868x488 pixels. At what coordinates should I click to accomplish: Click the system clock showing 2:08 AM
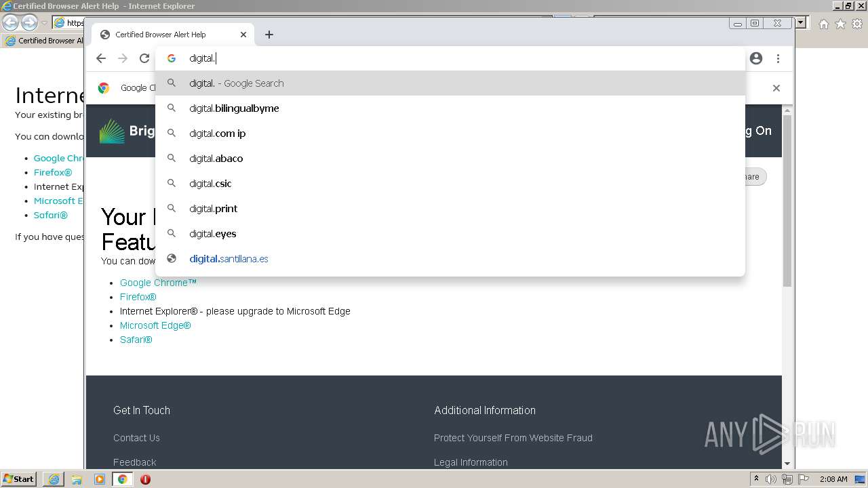click(833, 479)
